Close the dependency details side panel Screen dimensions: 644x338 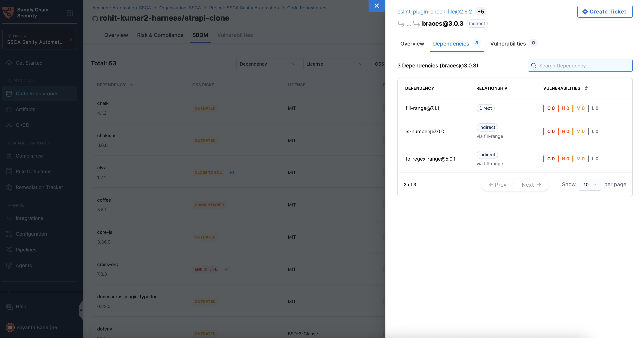pos(376,5)
